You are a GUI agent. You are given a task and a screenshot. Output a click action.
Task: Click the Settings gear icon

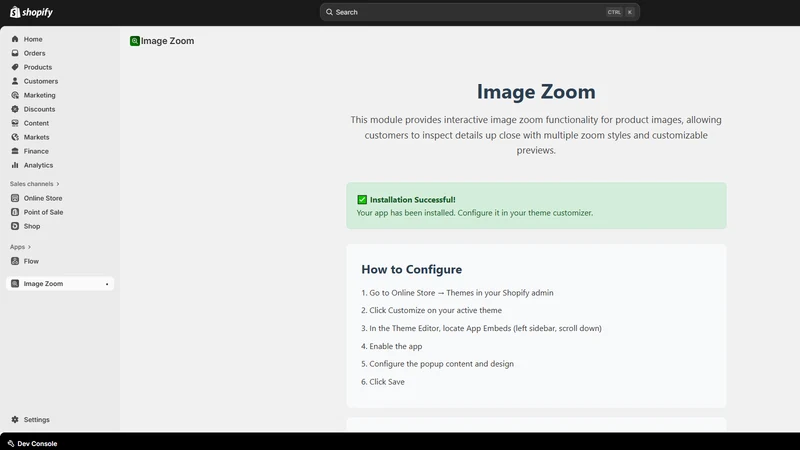click(x=15, y=419)
